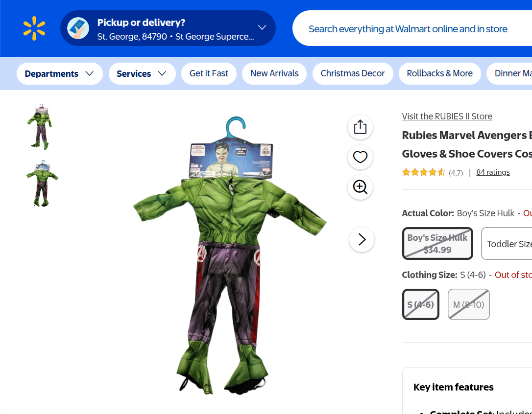Open the Services dropdown menu
This screenshot has height=414, width=532.
click(x=142, y=74)
